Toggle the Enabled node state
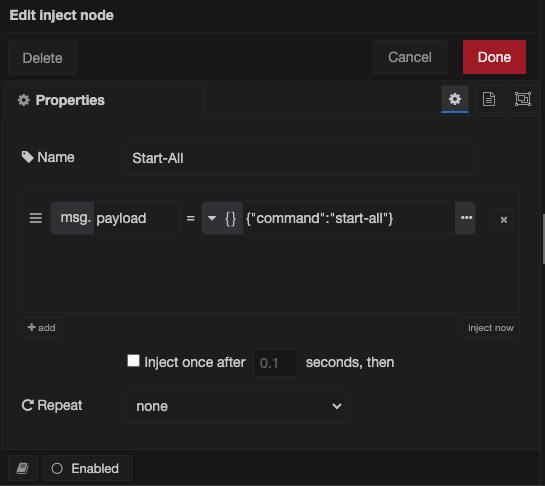 click(87, 468)
